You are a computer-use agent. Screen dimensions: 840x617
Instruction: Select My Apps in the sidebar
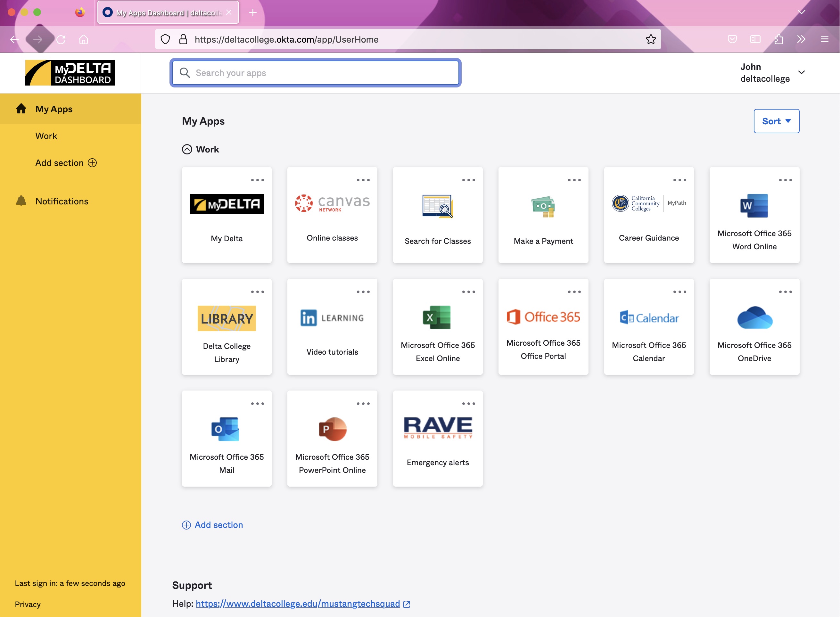[54, 109]
